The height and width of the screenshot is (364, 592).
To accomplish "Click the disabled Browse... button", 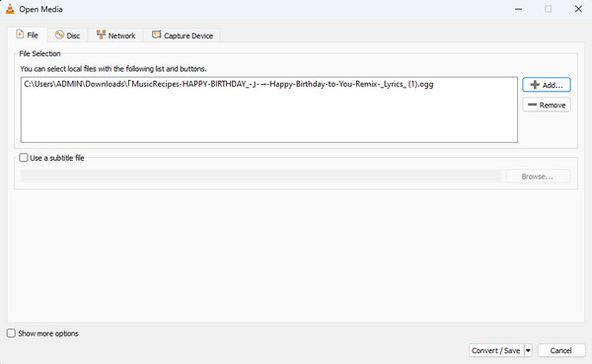I will pos(538,177).
